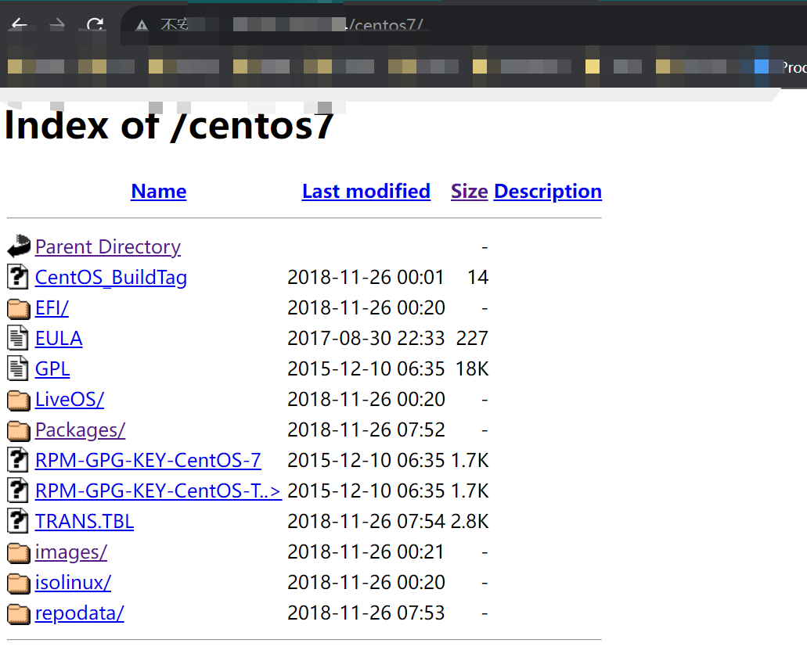This screenshot has width=807, height=672.
Task: Open the CentOS_BuildTag file link
Action: 110,278
